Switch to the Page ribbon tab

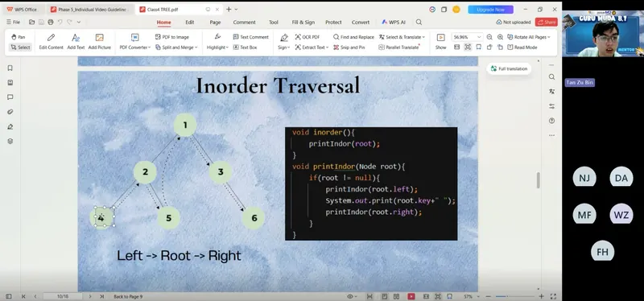(x=215, y=23)
